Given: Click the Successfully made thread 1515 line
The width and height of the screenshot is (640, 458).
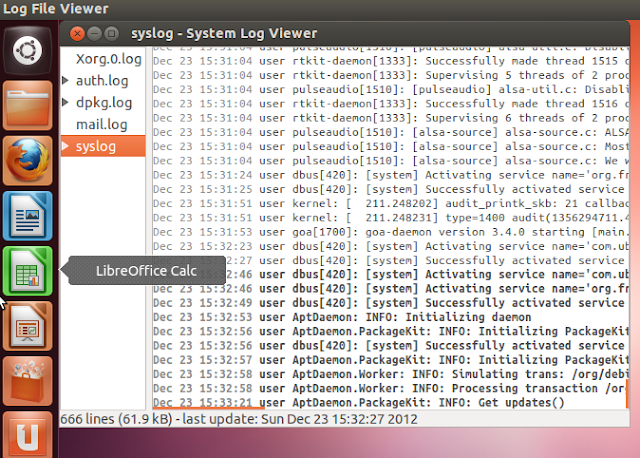Looking at the screenshot, I should coord(390,61).
